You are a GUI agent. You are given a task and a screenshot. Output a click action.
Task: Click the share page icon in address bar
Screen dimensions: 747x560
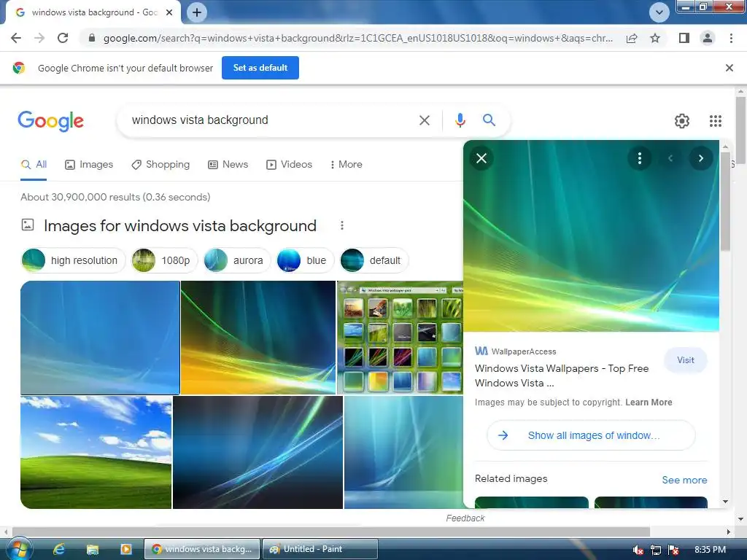pos(632,38)
